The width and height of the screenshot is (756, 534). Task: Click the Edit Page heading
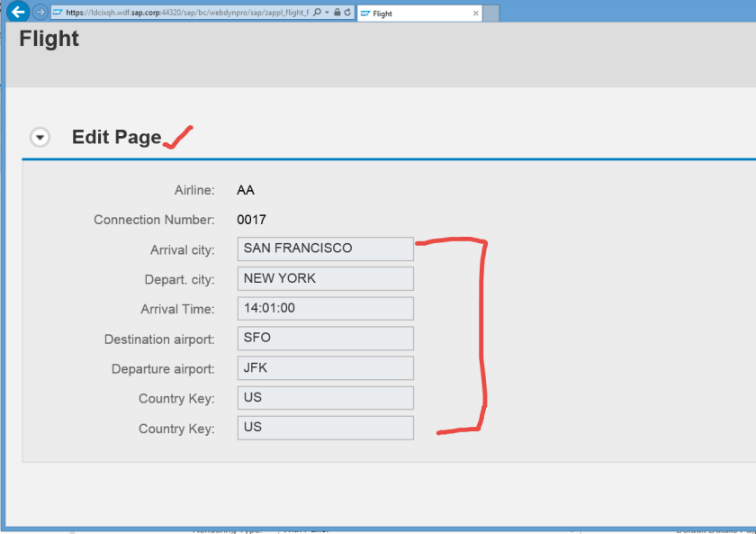116,137
